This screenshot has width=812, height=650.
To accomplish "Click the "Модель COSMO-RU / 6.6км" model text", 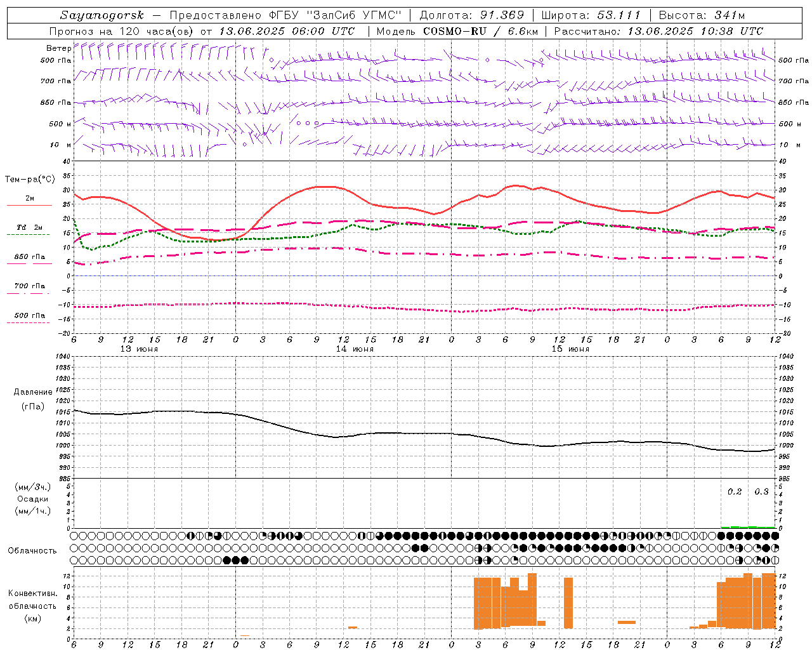I will pyautogui.click(x=457, y=31).
